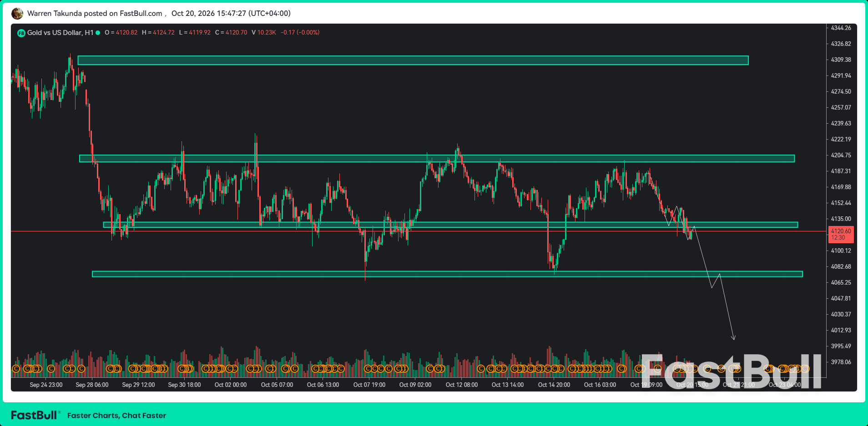Click the Faster Charts, Chat Faster tagline

pos(116,416)
